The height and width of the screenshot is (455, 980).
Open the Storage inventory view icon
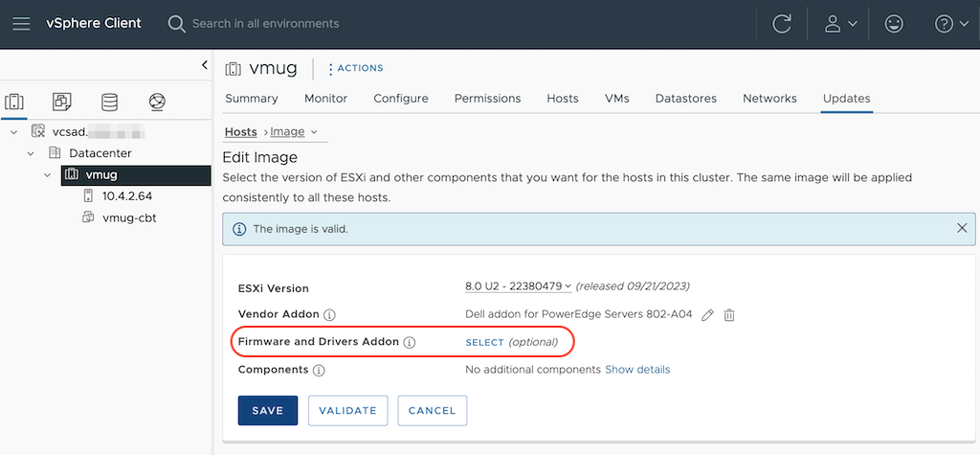110,102
